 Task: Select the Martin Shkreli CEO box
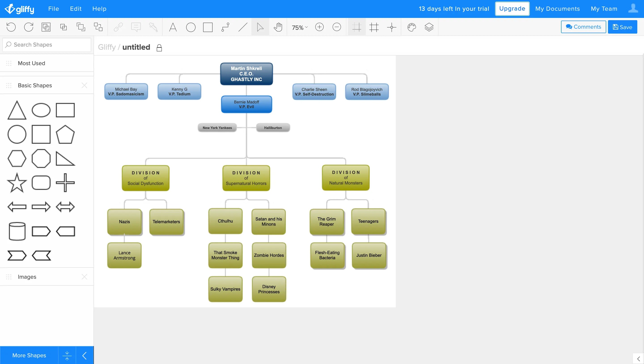pos(246,74)
